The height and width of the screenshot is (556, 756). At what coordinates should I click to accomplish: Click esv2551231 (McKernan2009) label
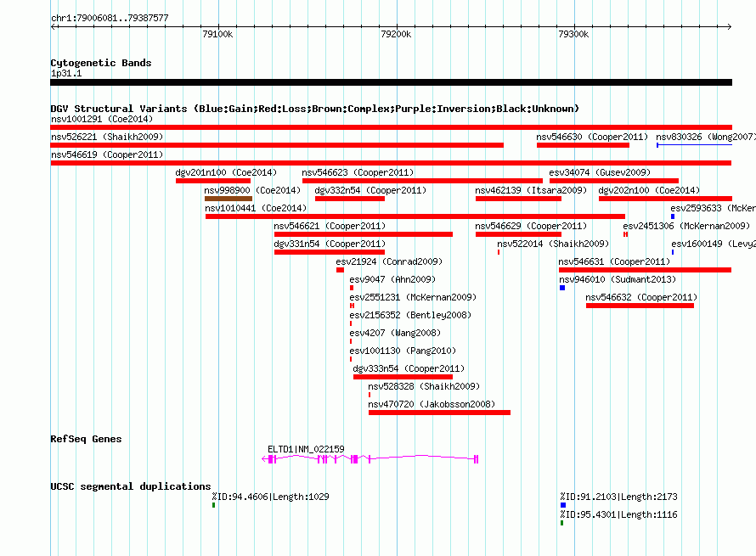point(413,297)
